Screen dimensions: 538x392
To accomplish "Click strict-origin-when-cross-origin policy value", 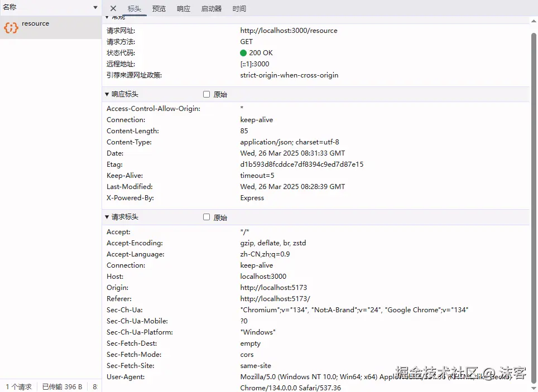I will click(289, 75).
